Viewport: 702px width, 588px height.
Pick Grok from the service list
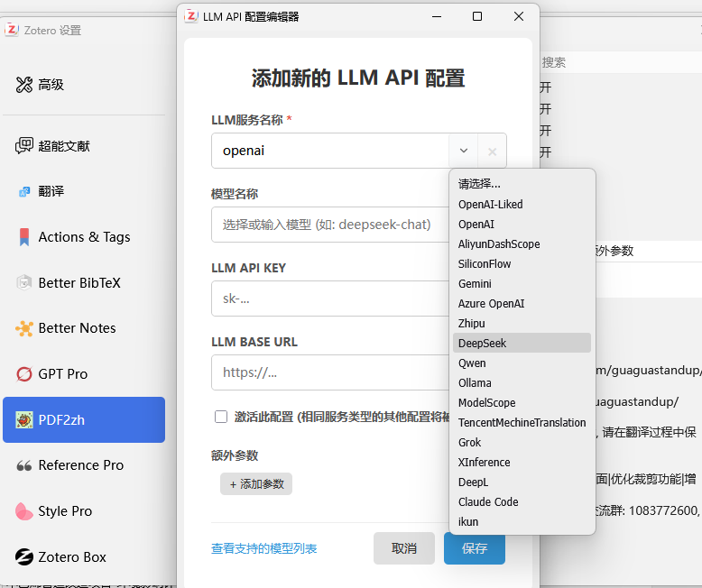[522, 442]
